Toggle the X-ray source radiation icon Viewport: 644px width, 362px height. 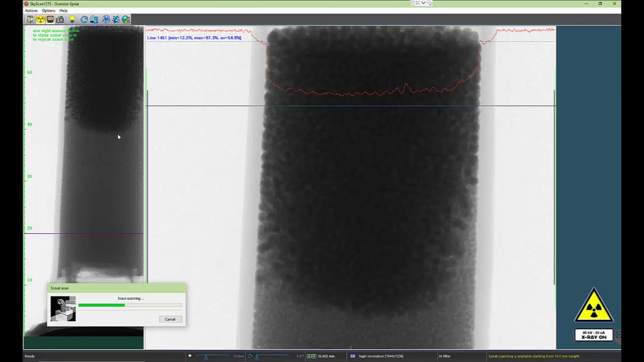40,20
